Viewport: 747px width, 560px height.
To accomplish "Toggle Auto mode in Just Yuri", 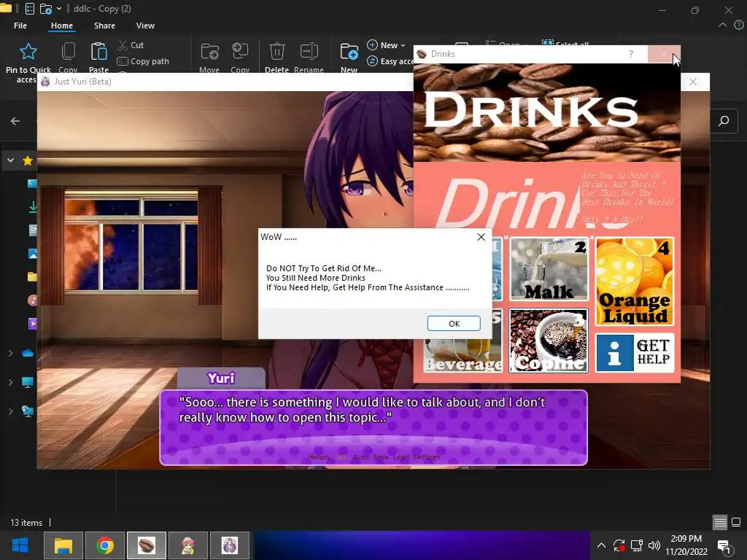I will pyautogui.click(x=360, y=457).
